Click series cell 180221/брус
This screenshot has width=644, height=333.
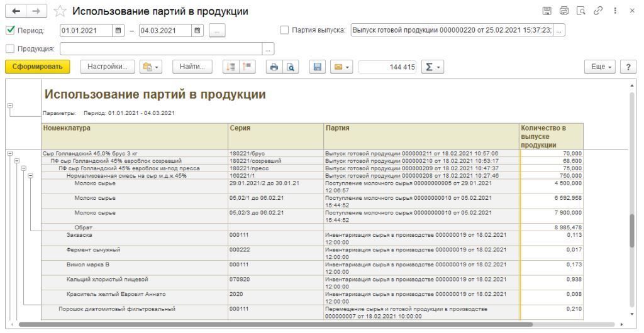pos(276,153)
